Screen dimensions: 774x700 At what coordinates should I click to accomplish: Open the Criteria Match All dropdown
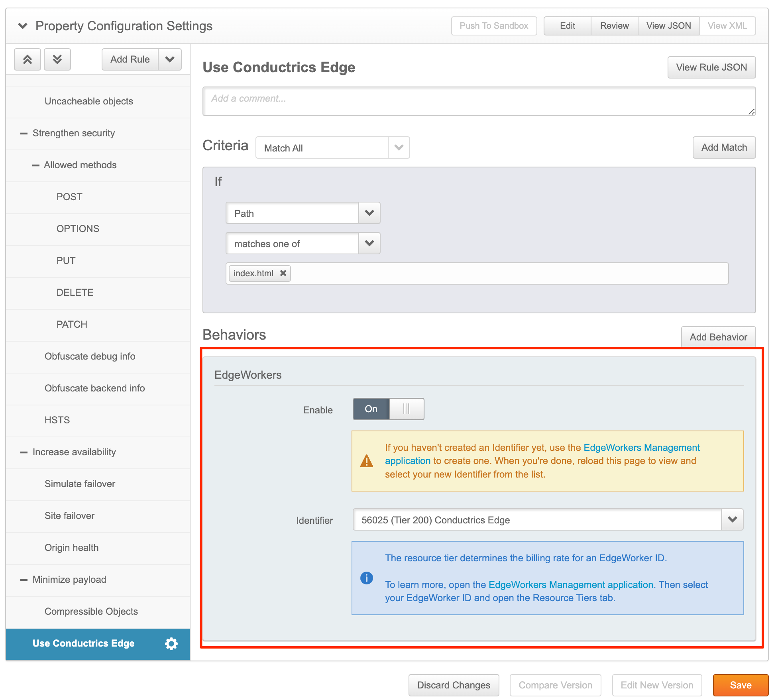coord(399,147)
